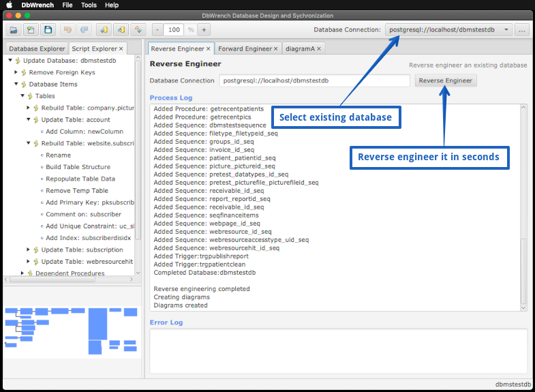Viewport: 535px width, 392px height.
Task: Select Add Index: subscriberdisidx item
Action: point(88,238)
